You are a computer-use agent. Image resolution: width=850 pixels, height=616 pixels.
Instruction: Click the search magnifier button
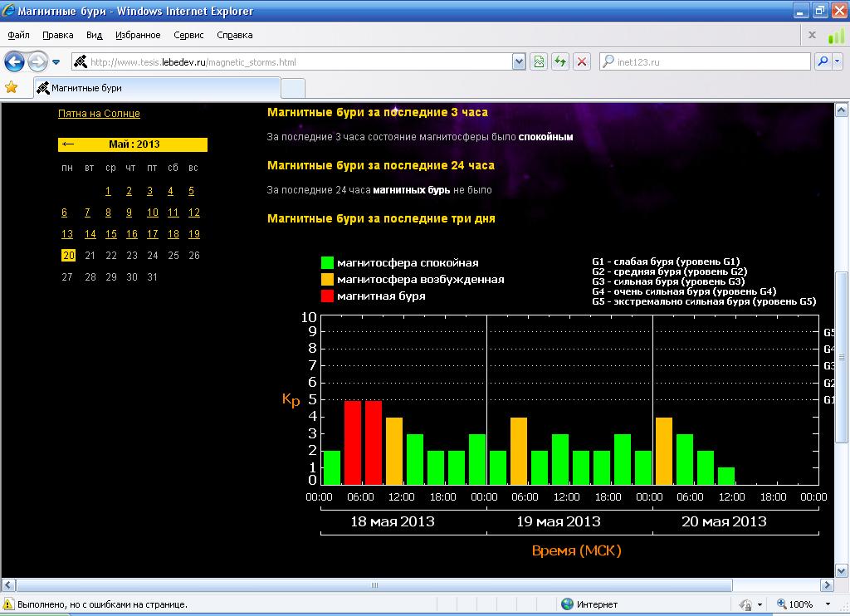(x=823, y=61)
